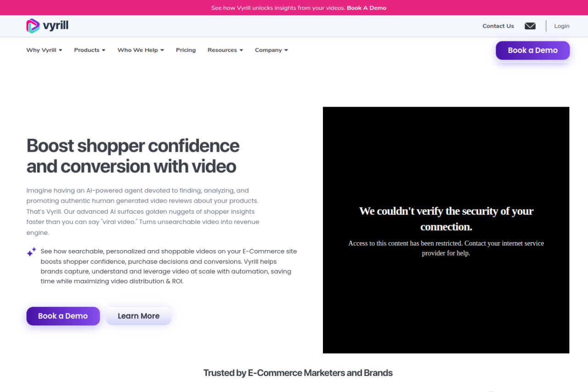Expand the Who We Help dropdown
This screenshot has width=588, height=392.
click(141, 50)
